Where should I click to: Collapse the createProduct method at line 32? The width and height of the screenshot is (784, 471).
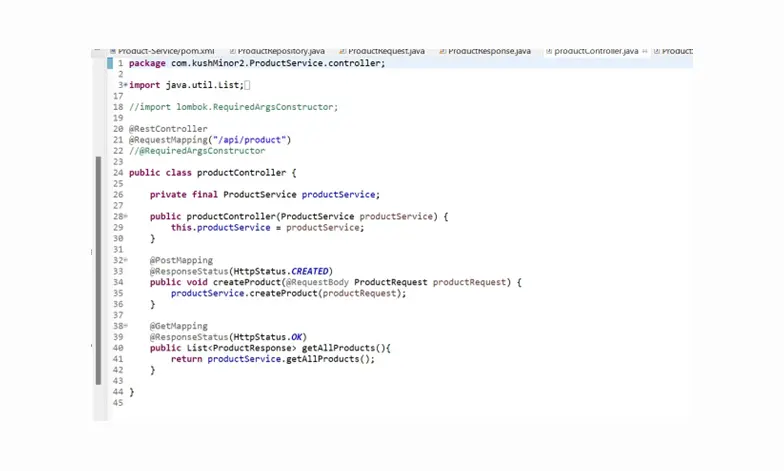click(125, 260)
